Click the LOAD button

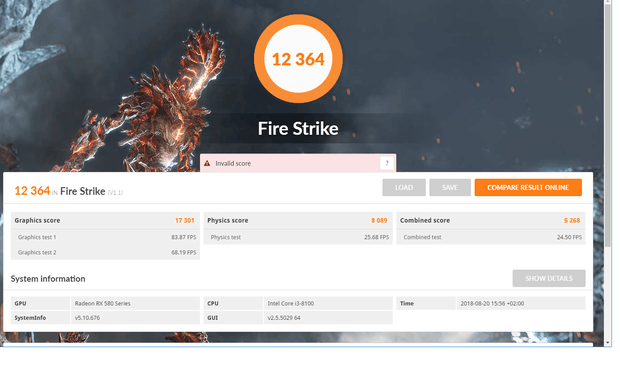[404, 187]
